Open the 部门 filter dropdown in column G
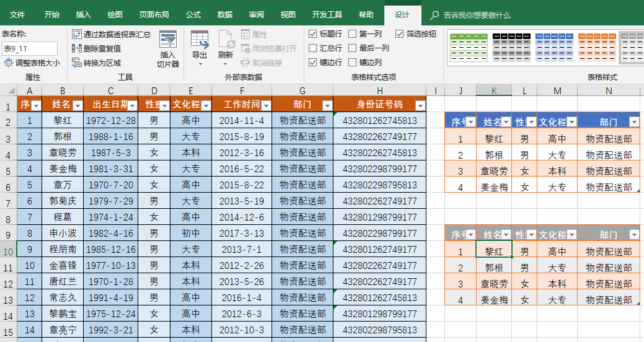 point(327,106)
